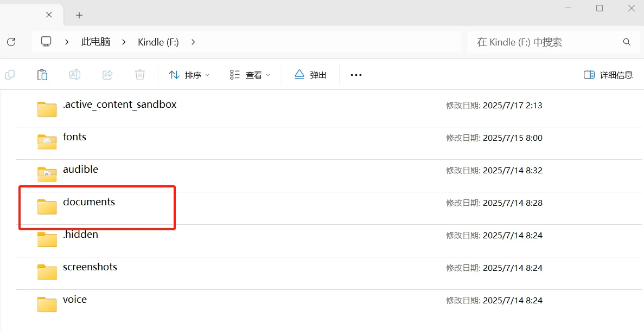Open the 排序 sort dropdown
The image size is (644, 331).
coord(189,75)
